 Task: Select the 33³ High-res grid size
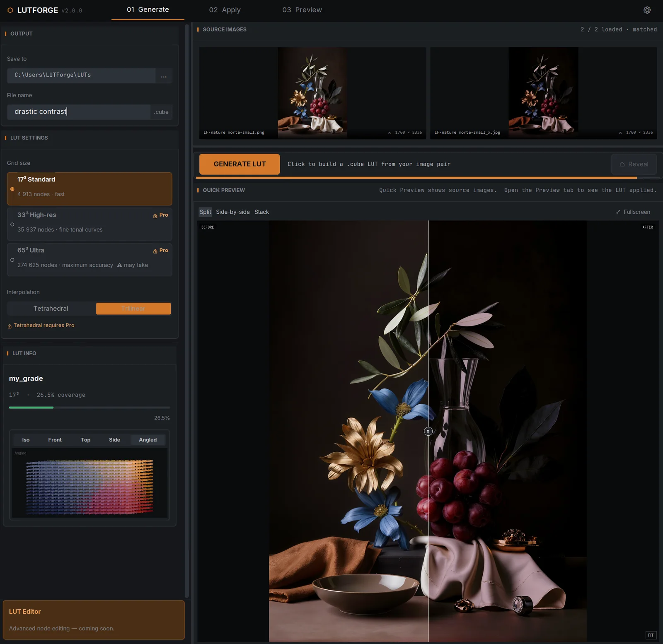(90, 224)
